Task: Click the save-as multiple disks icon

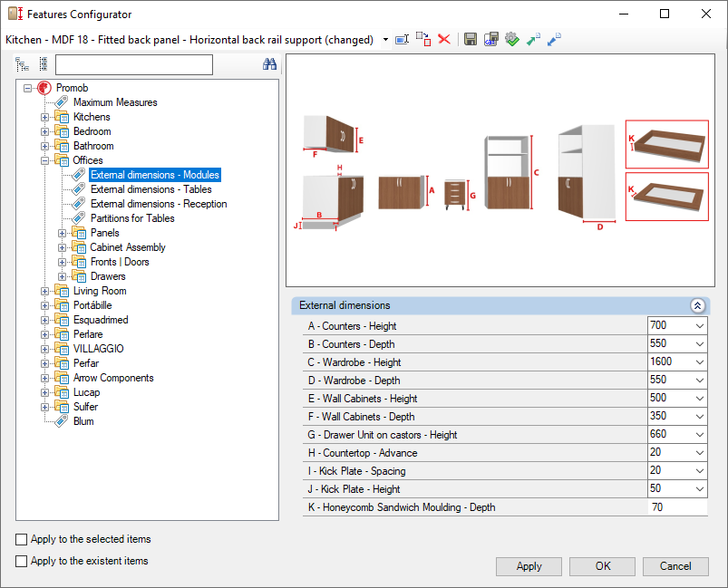Action: pos(491,40)
